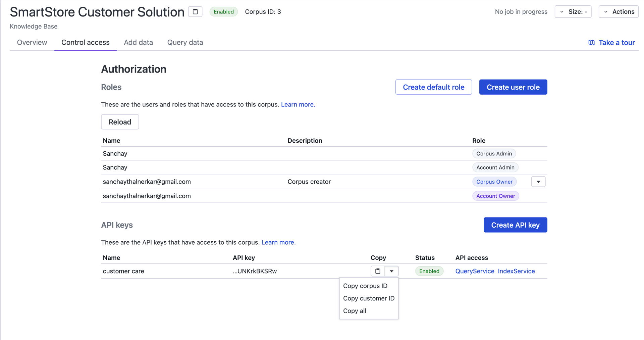Select Copy all from the menu
Image resolution: width=644 pixels, height=340 pixels.
pyautogui.click(x=355, y=311)
